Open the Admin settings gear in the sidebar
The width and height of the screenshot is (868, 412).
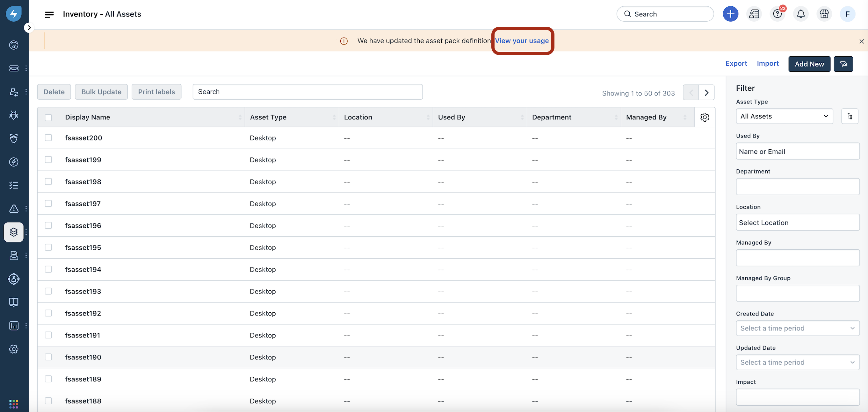[x=13, y=349]
